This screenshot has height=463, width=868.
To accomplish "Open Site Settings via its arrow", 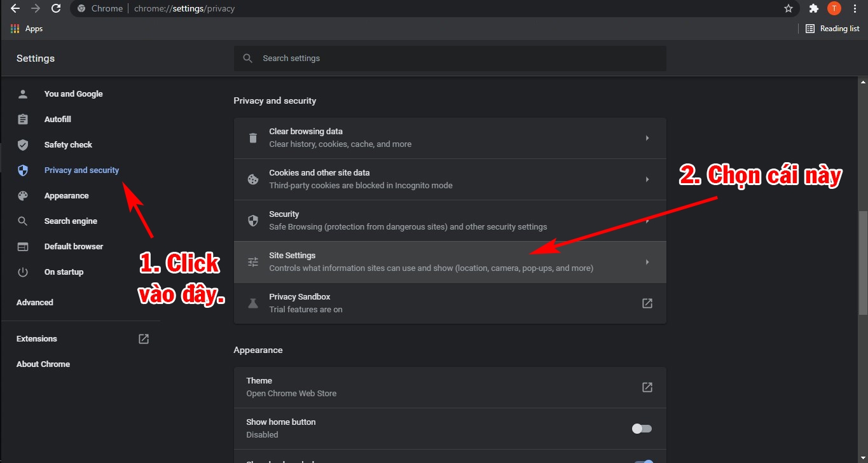I will [647, 262].
